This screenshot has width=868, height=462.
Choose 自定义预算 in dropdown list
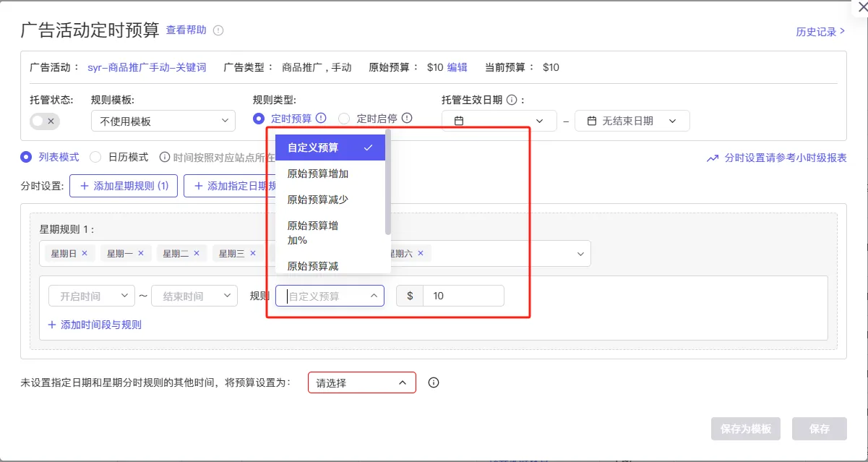coord(330,147)
